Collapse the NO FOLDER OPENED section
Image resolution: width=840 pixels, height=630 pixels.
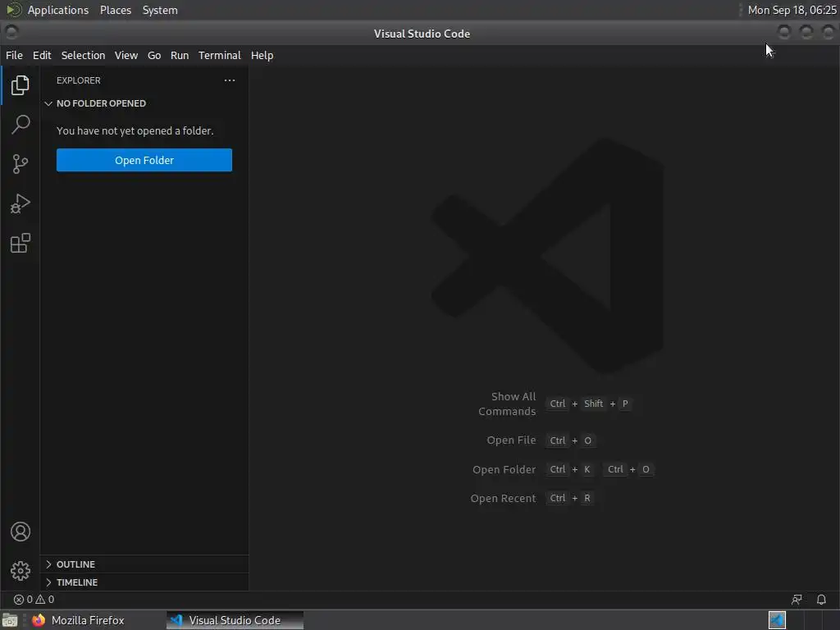(101, 103)
